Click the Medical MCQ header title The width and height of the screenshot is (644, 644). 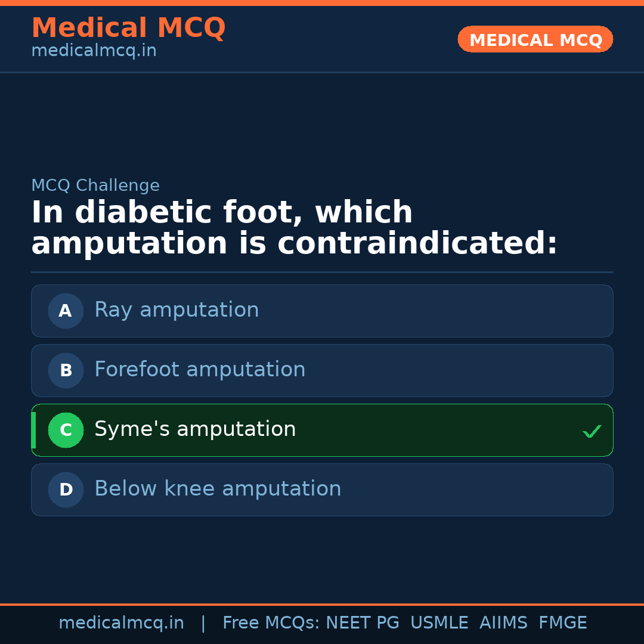[128, 28]
